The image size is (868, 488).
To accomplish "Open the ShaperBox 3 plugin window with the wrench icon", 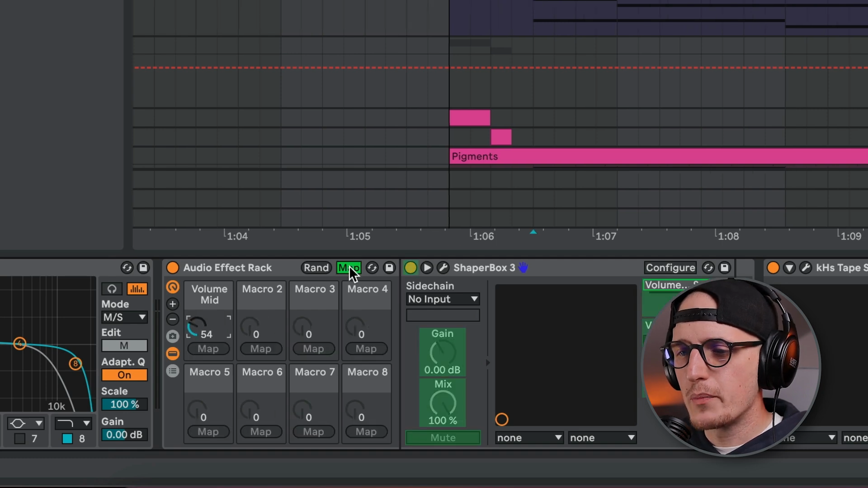I will point(443,267).
